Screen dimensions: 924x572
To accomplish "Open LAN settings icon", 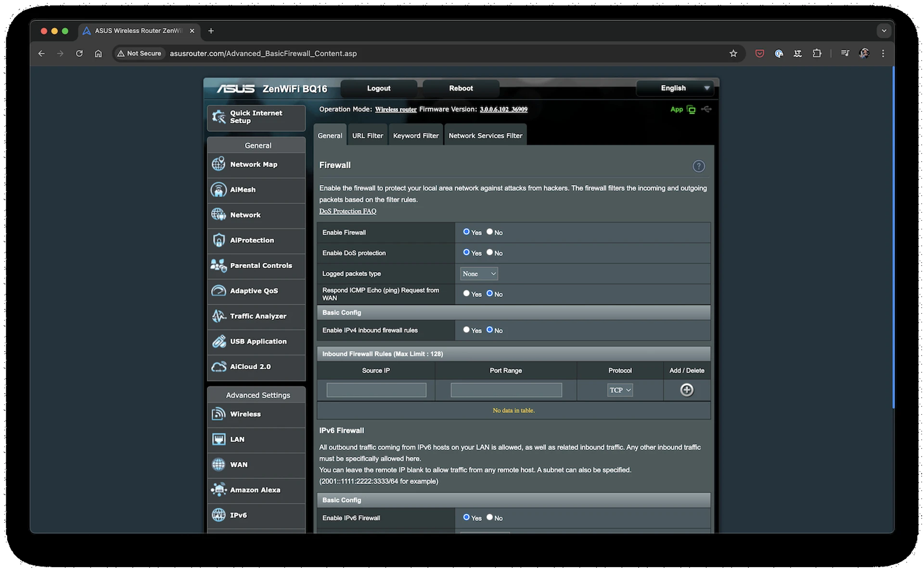I will [x=218, y=439].
